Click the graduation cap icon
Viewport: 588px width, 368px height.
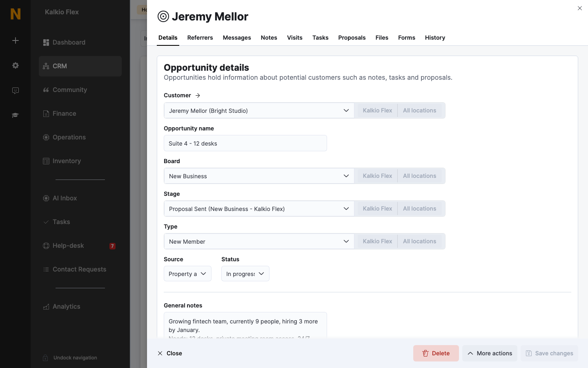(16, 115)
